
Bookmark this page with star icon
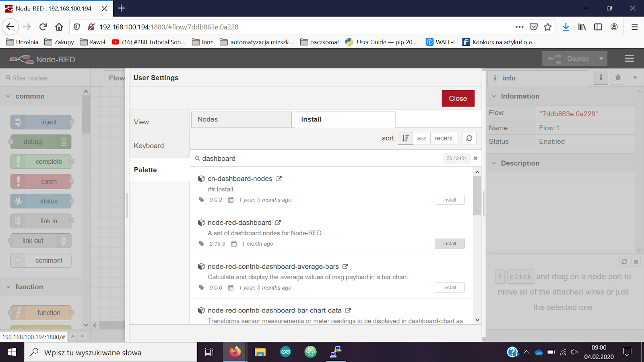[x=548, y=27]
